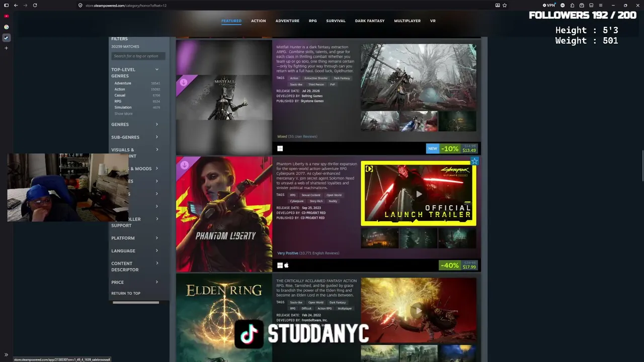The width and height of the screenshot is (644, 362).
Task: Switch to the VR tab
Action: coord(433,21)
